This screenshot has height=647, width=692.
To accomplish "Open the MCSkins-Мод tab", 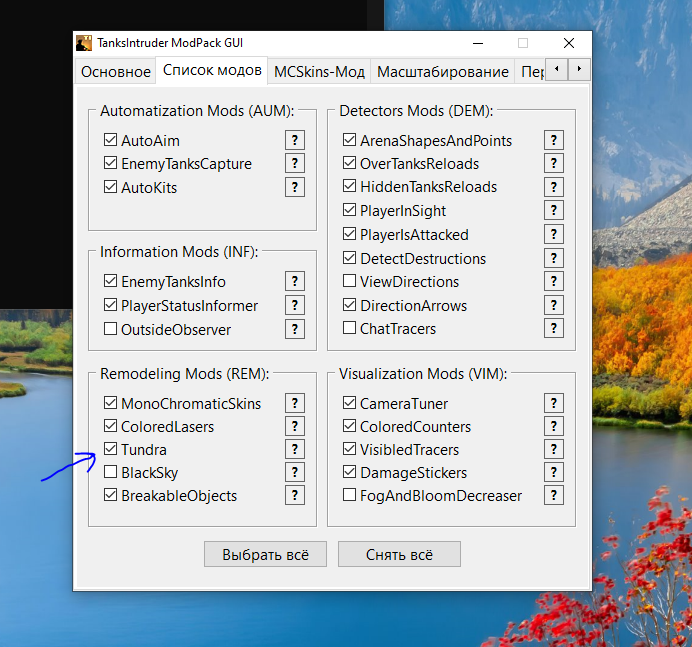I will click(319, 72).
